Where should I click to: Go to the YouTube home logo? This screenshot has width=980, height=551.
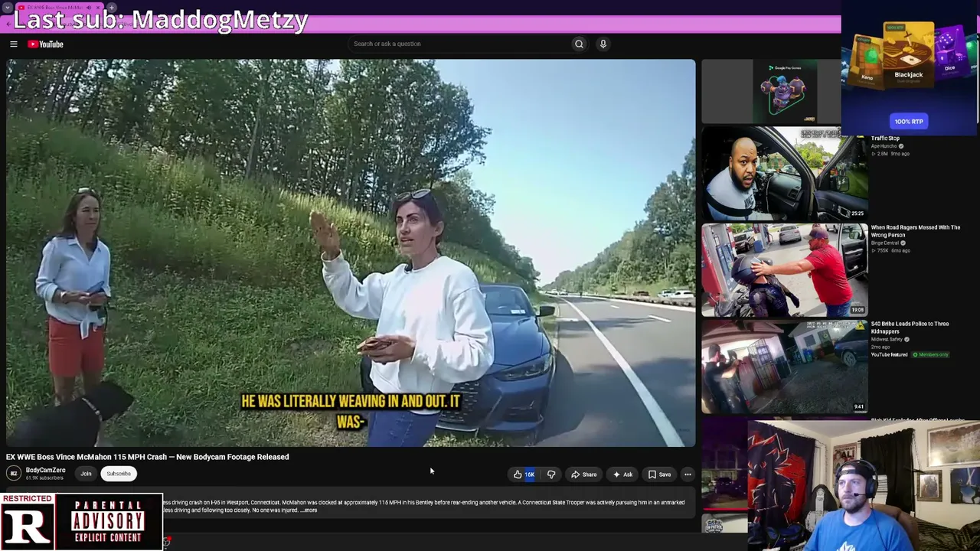pyautogui.click(x=46, y=44)
